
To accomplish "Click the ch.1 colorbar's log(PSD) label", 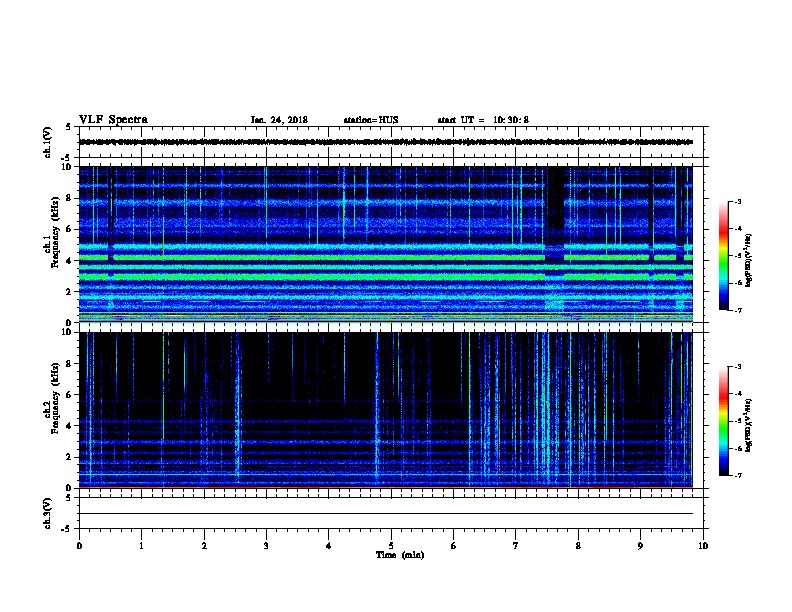I will (x=748, y=260).
